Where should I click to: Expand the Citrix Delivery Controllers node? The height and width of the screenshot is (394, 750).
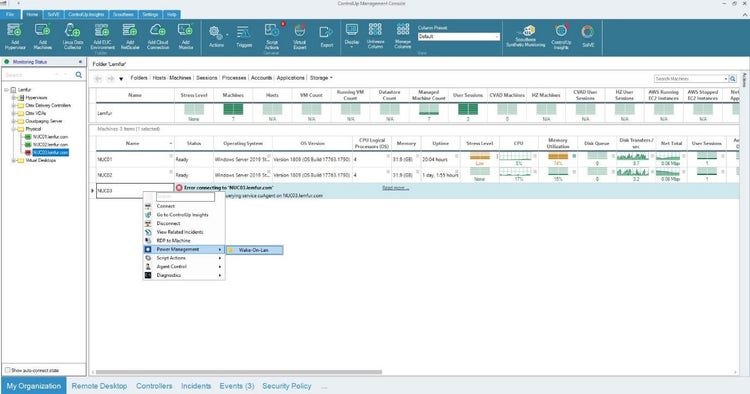(13, 106)
